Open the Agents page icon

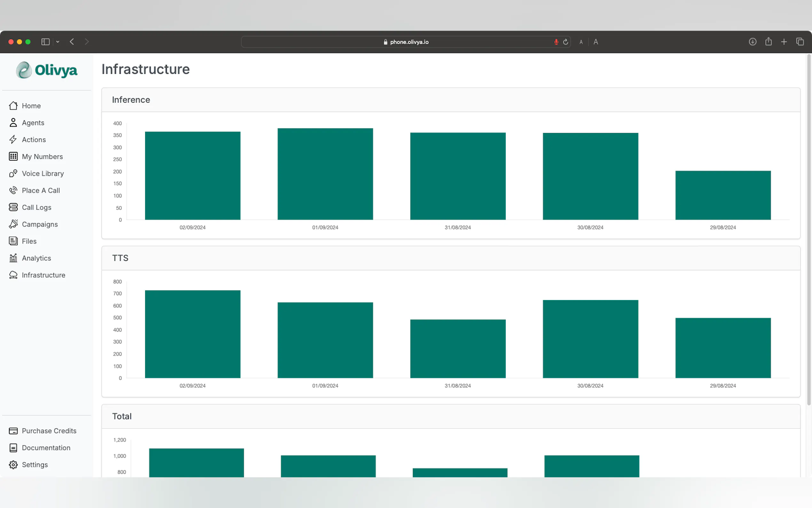13,123
